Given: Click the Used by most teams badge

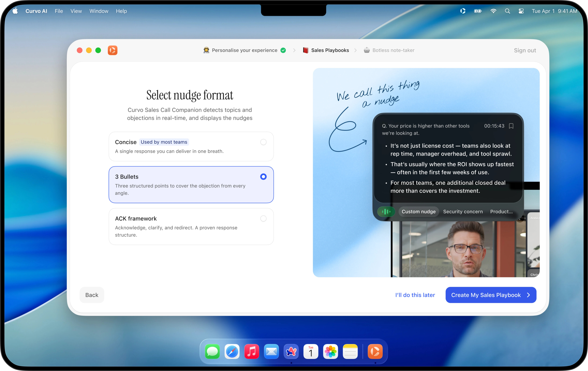Looking at the screenshot, I should [164, 142].
